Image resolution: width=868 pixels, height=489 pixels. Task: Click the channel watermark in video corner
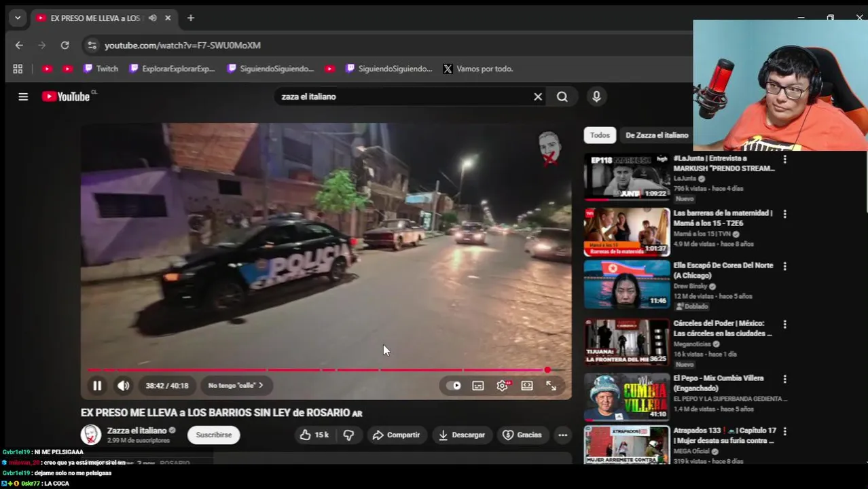[549, 148]
